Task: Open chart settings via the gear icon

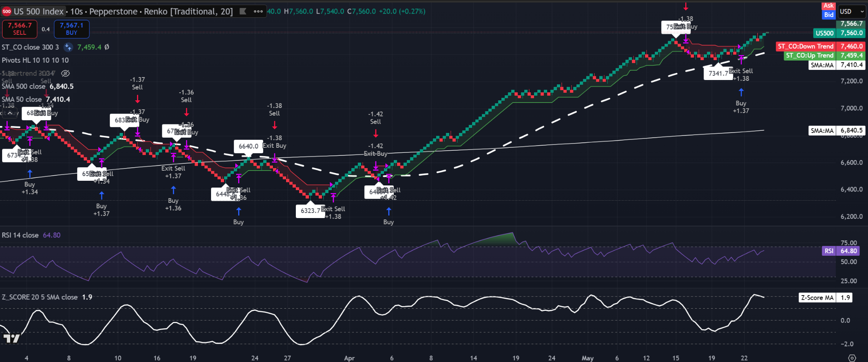Action: 852,358
